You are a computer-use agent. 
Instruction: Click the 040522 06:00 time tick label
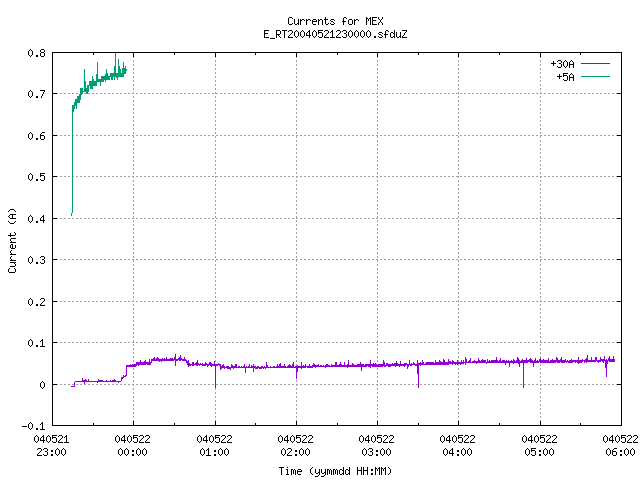tap(620, 446)
